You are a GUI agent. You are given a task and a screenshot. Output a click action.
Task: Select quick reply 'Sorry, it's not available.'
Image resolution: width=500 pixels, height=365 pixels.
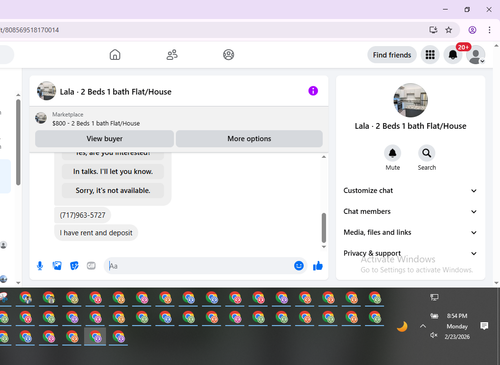(113, 190)
